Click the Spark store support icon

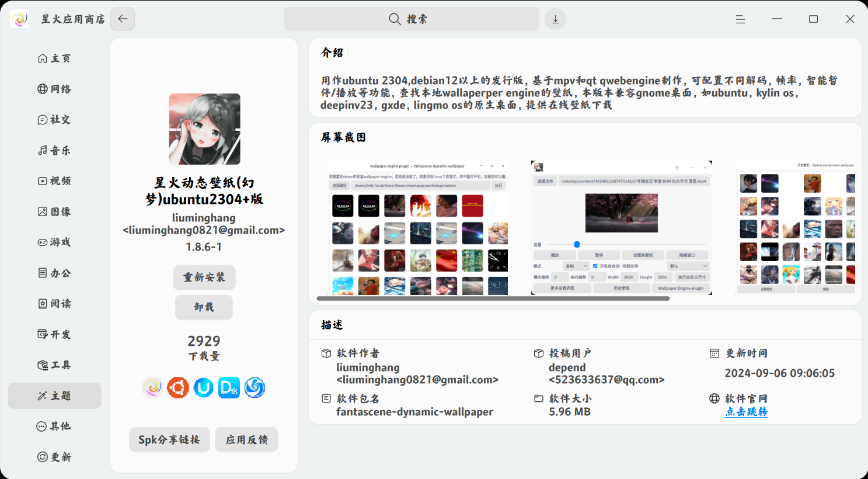pyautogui.click(x=152, y=387)
